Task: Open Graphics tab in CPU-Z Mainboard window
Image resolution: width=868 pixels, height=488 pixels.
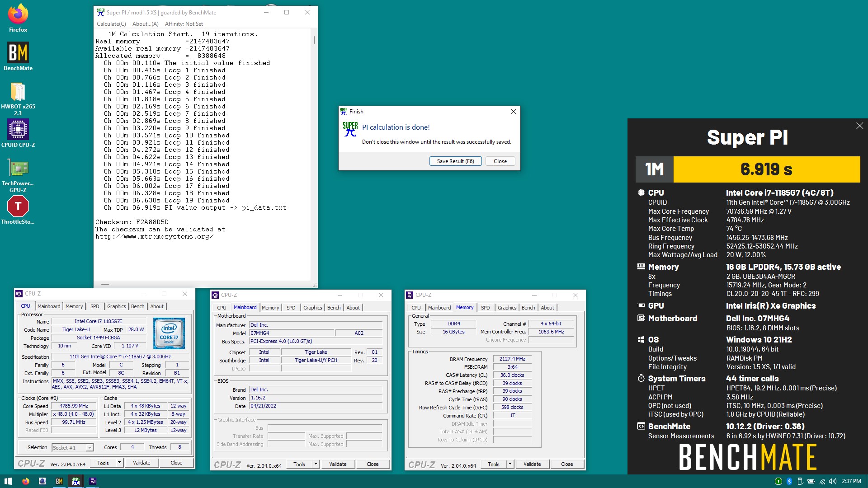Action: coord(313,308)
